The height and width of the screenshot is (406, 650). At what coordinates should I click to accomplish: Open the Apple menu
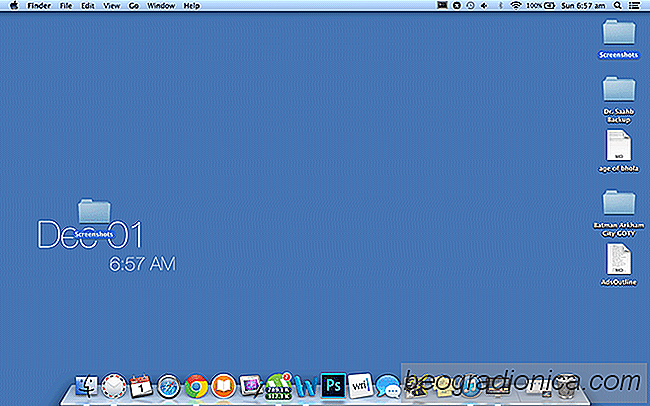click(14, 5)
